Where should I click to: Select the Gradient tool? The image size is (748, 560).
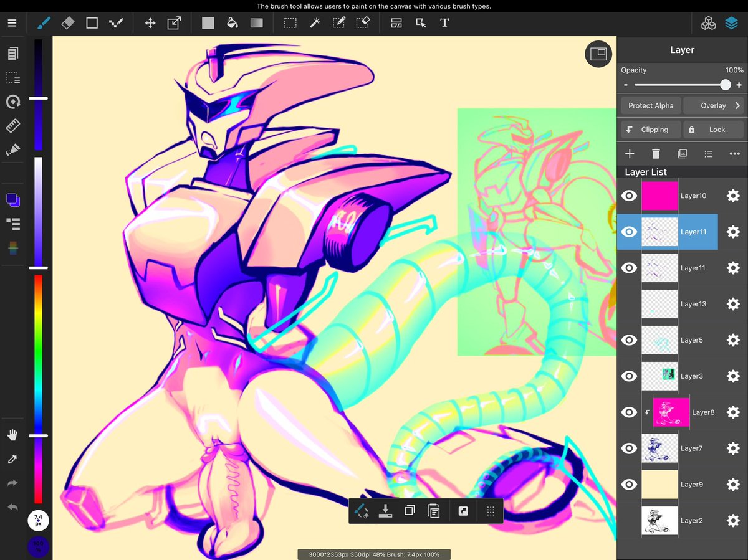[x=256, y=23]
